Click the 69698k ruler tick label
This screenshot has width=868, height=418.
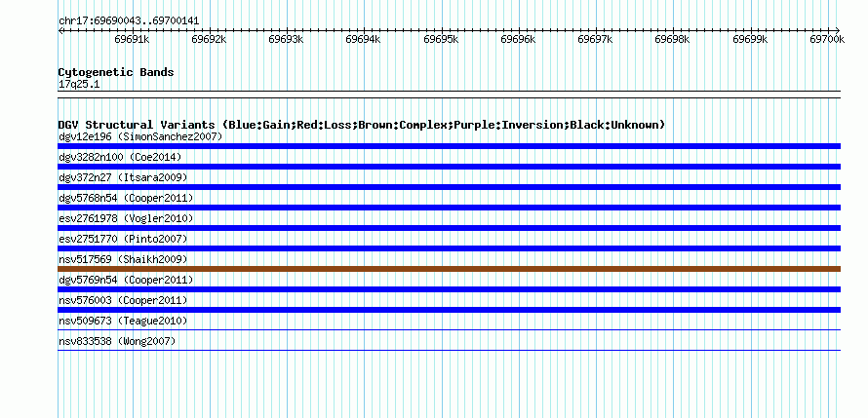click(672, 39)
